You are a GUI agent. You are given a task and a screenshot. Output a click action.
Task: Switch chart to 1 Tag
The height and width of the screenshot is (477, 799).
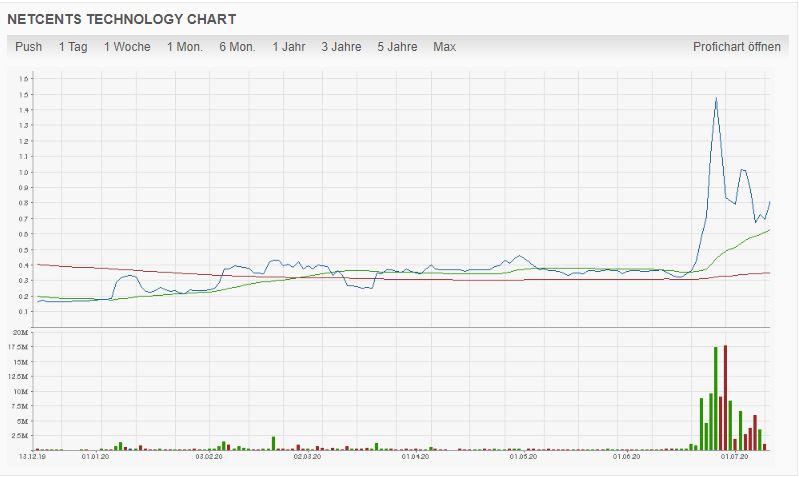73,47
